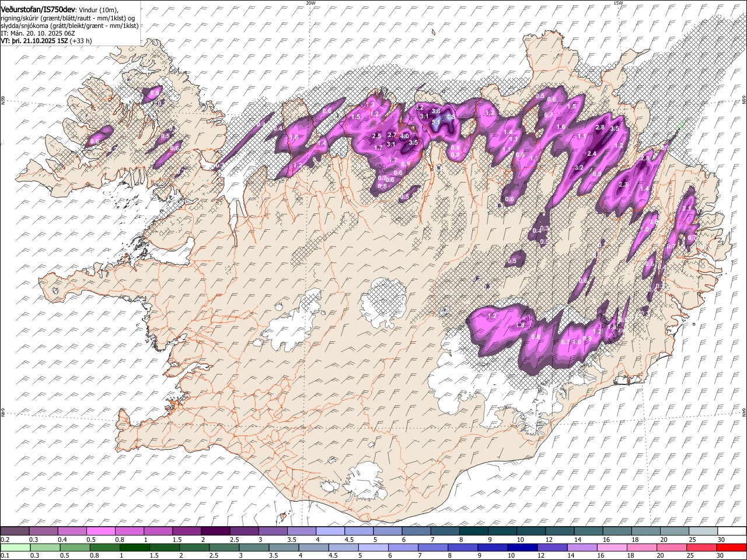Click the 'slydda/snjókoma' legend description line
Viewport: 747px width, 560px height.
(x=69, y=26)
